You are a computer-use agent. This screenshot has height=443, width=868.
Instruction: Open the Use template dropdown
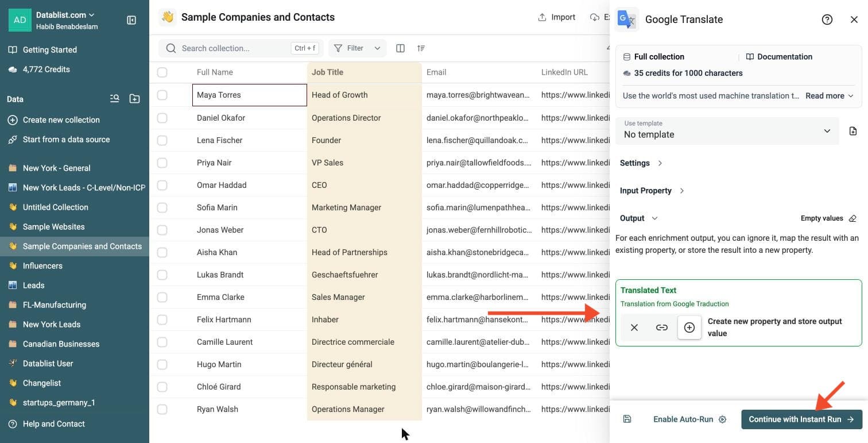tap(727, 131)
